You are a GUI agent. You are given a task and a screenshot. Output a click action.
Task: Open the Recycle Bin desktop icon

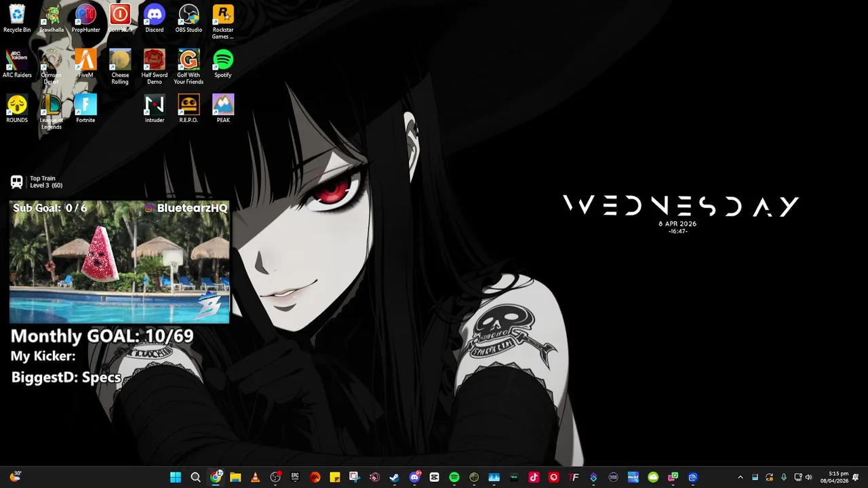17,18
